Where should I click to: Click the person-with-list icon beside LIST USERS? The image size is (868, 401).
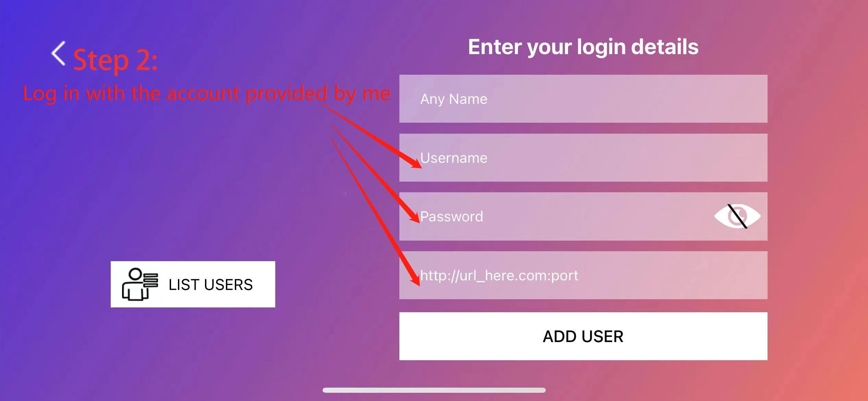point(140,284)
